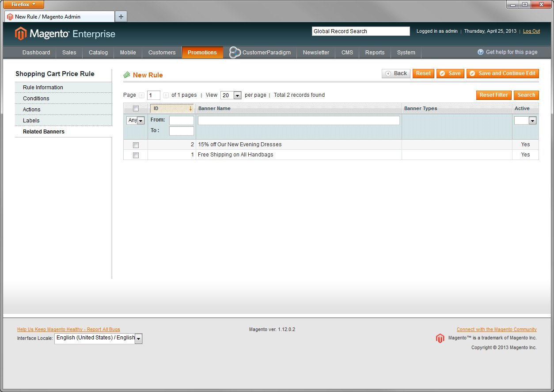Click the Global Record Search field

click(x=361, y=31)
